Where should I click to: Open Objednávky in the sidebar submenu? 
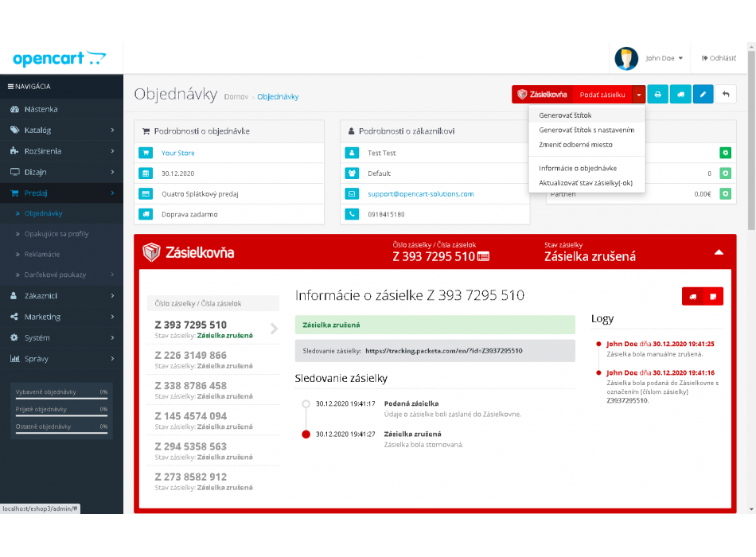click(44, 213)
